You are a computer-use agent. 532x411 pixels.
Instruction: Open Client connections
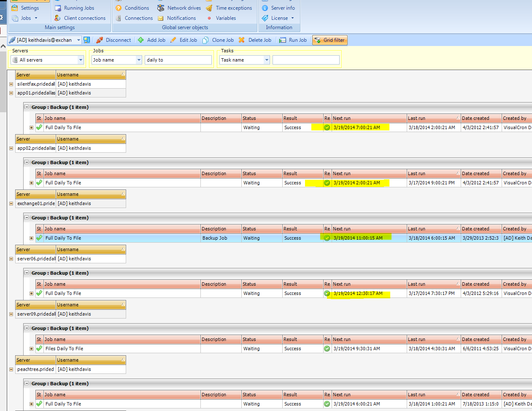point(80,18)
